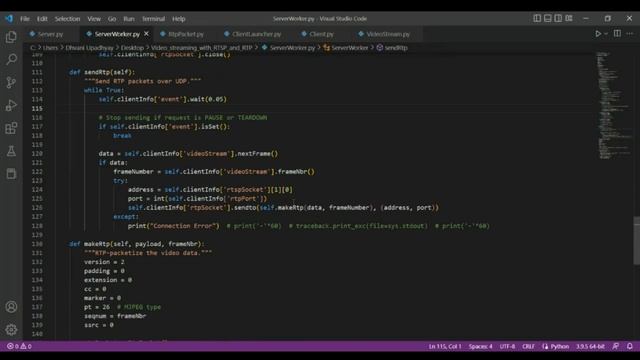
Task: Click Desktop folder in breadcrumb
Action: click(132, 48)
